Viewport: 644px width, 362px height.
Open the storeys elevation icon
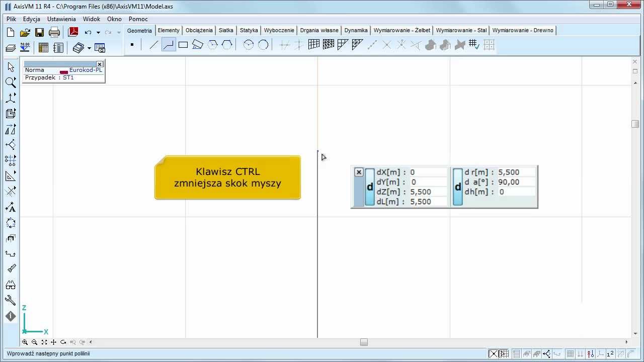click(x=25, y=48)
